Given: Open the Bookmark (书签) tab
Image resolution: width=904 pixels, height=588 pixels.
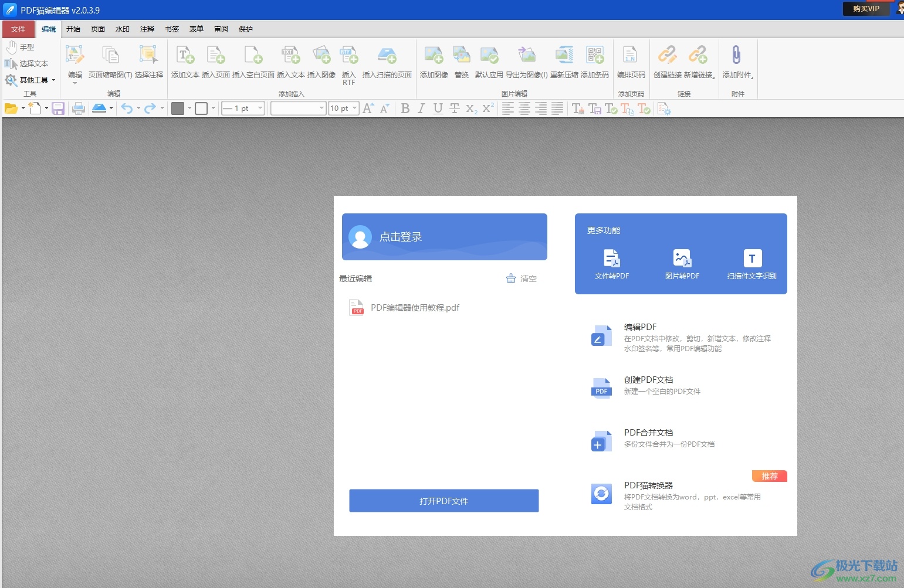Looking at the screenshot, I should click(x=172, y=29).
